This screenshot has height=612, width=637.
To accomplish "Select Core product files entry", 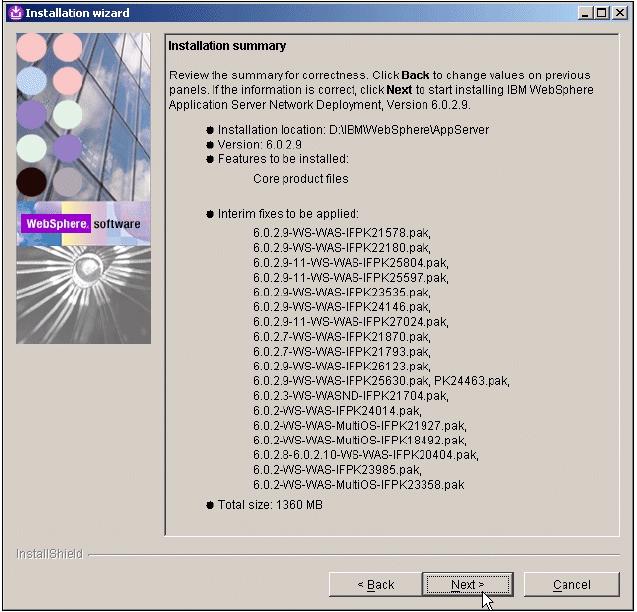I will point(301,179).
